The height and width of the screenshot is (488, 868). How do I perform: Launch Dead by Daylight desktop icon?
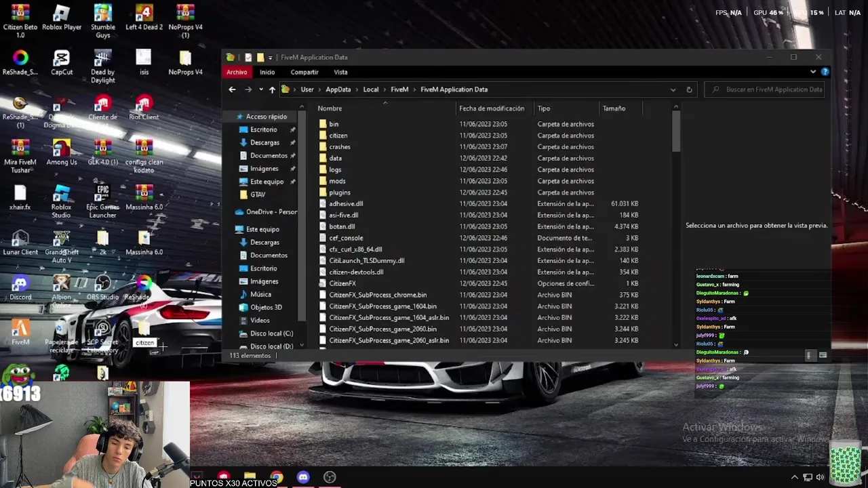[103, 66]
